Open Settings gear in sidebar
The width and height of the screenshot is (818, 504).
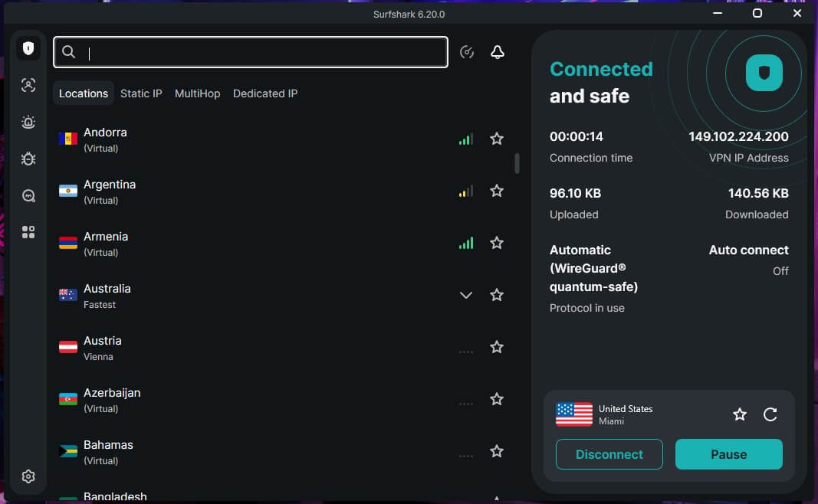(x=28, y=476)
